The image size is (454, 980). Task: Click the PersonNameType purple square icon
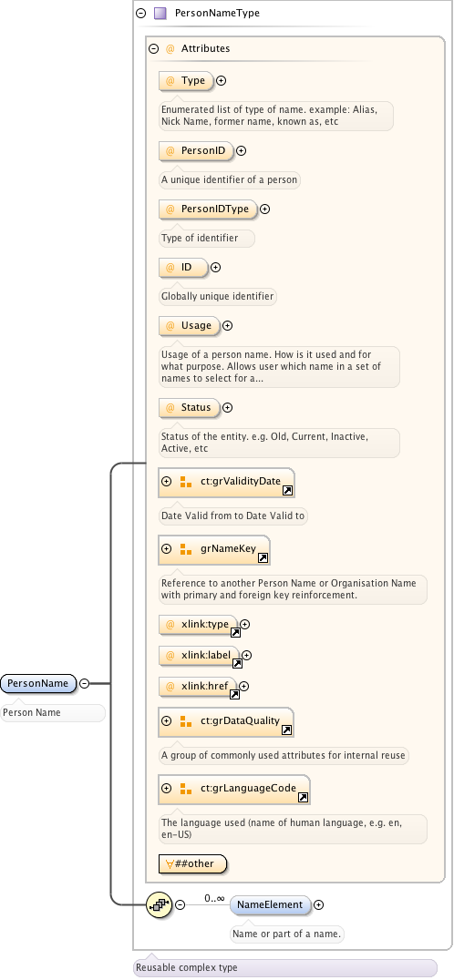tap(160, 13)
